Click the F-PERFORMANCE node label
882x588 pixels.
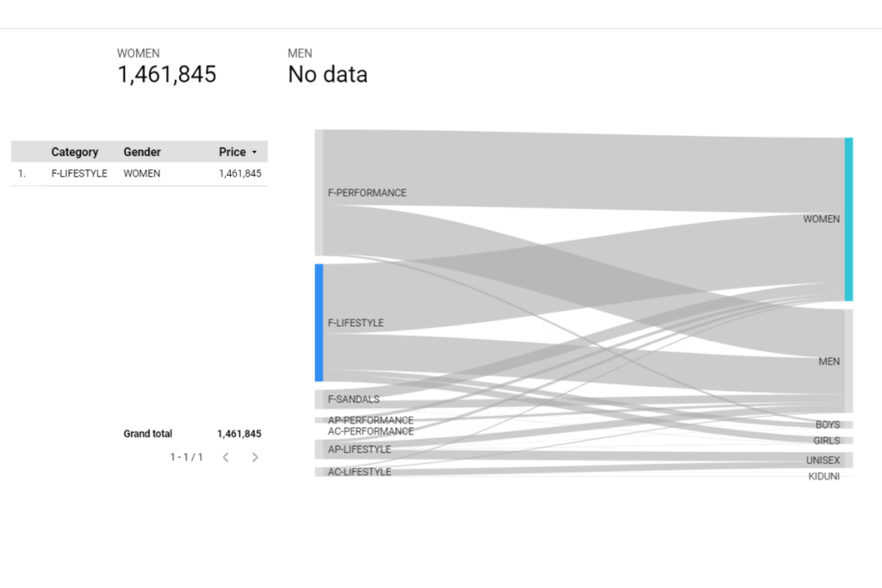point(367,193)
